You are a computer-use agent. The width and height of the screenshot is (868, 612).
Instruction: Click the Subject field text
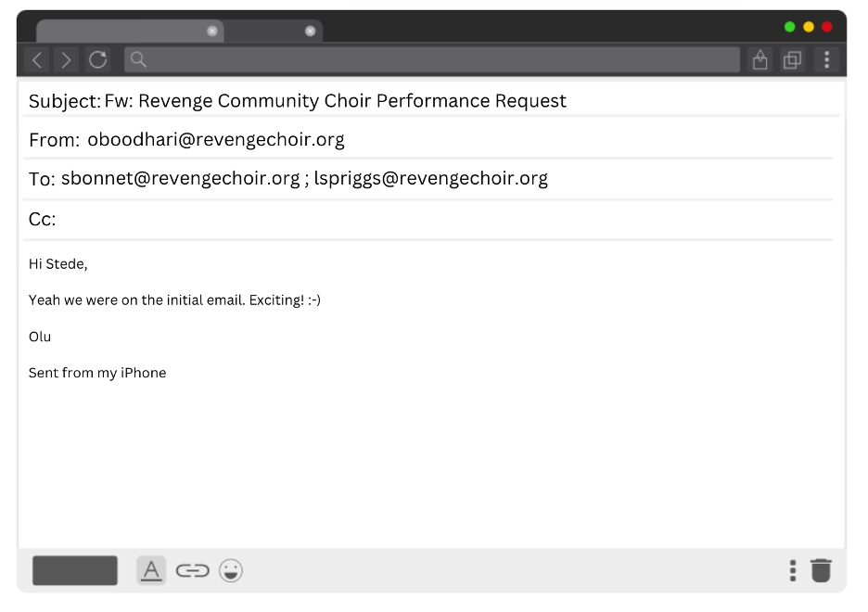click(335, 101)
